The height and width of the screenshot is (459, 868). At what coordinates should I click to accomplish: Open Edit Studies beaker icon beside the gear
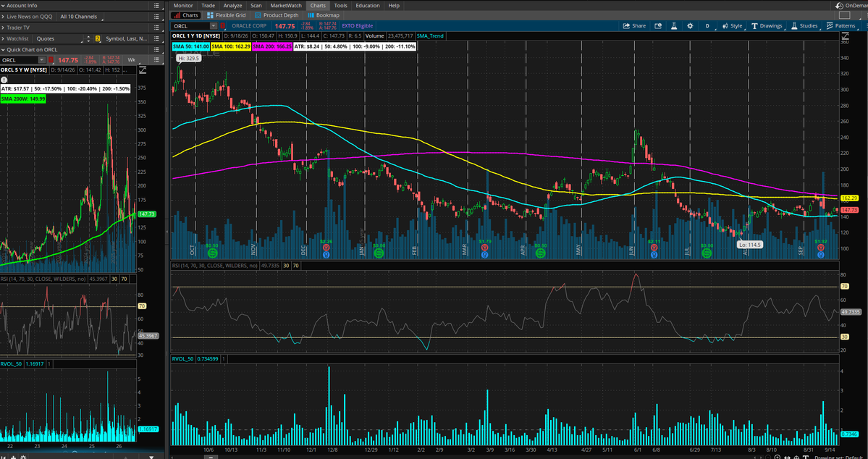point(674,25)
